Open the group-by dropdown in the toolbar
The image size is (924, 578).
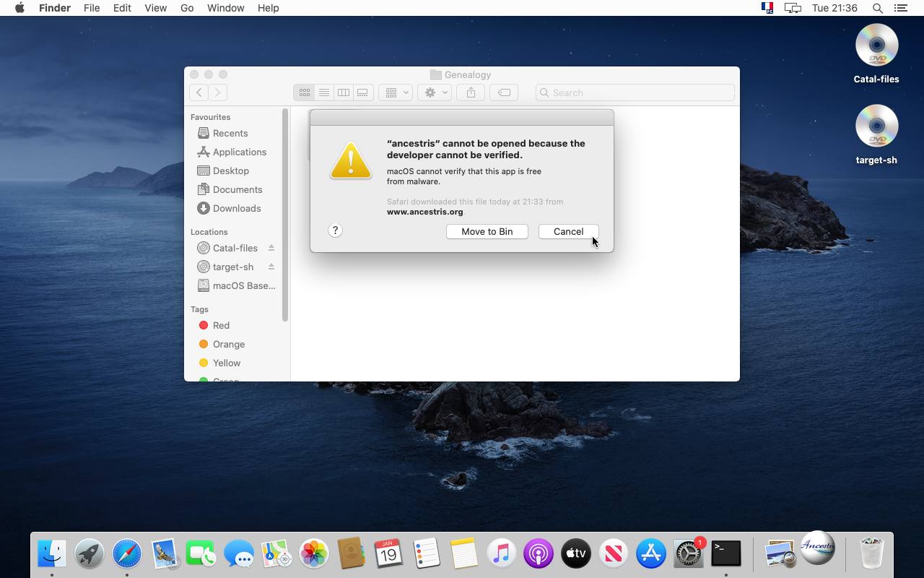(396, 92)
